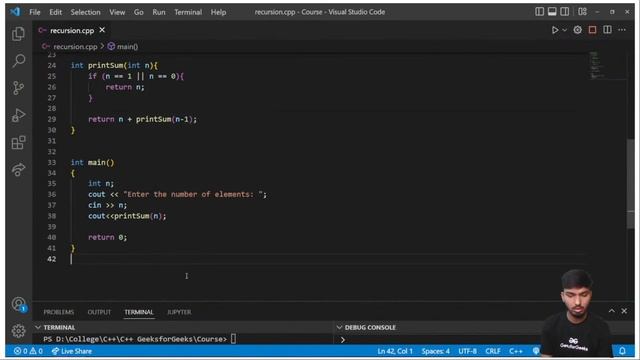Click the VS Code logo icon
This screenshot has height=360, width=640.
tap(16, 11)
